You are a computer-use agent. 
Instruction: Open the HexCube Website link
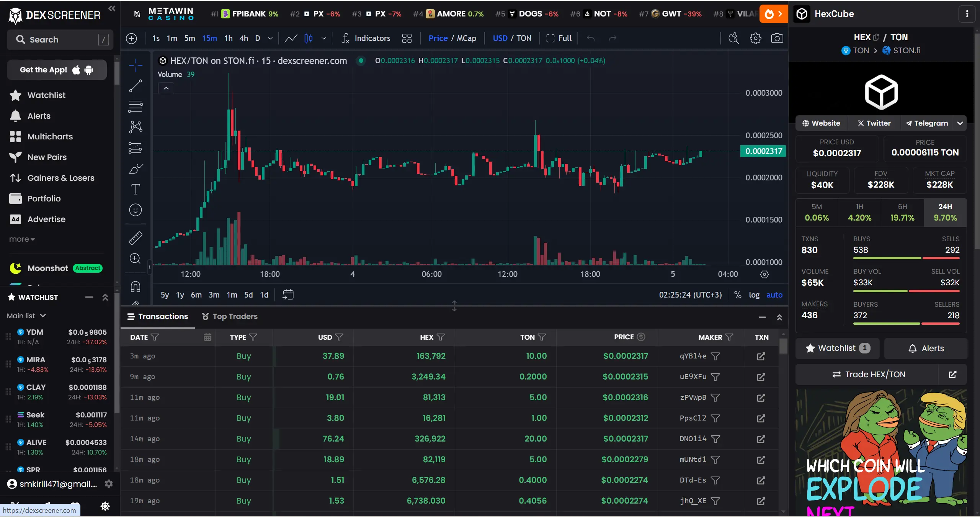coord(822,123)
